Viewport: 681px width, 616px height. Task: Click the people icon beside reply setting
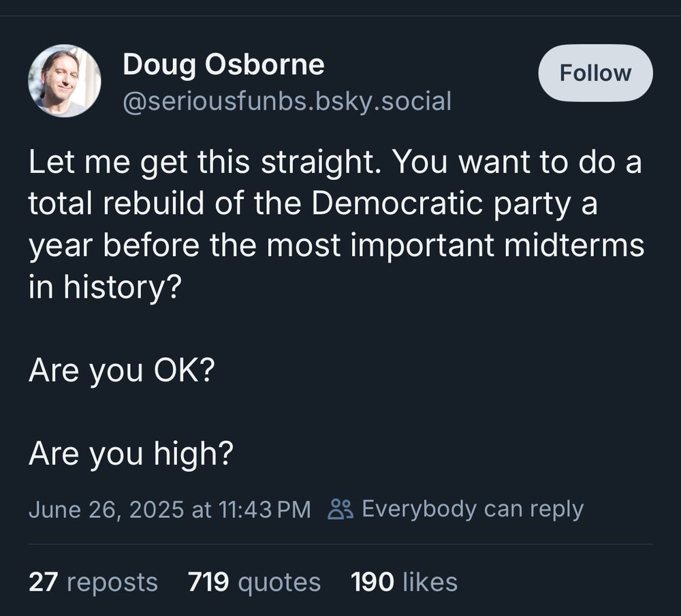coord(340,509)
